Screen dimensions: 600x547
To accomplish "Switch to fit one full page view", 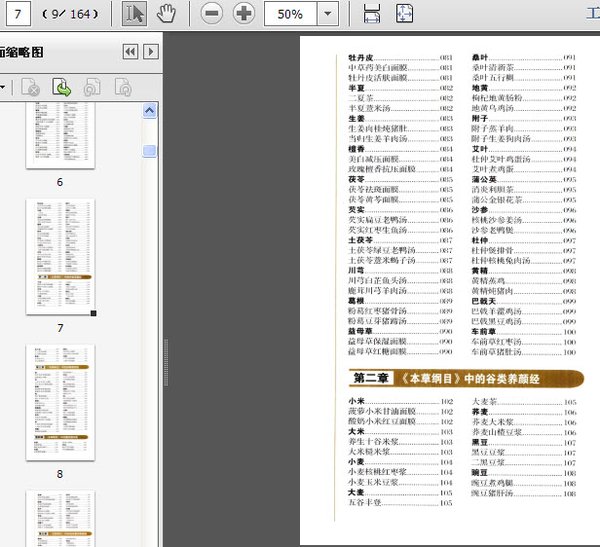I will 404,14.
